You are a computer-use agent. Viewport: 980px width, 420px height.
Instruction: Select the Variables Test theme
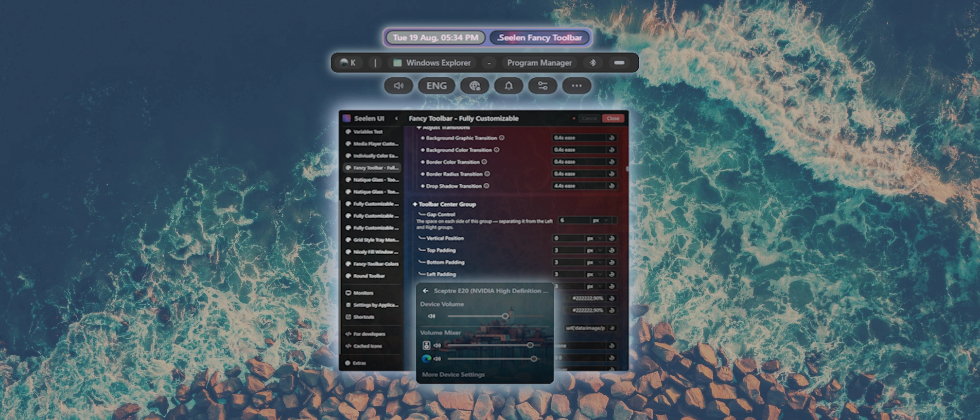click(372, 132)
